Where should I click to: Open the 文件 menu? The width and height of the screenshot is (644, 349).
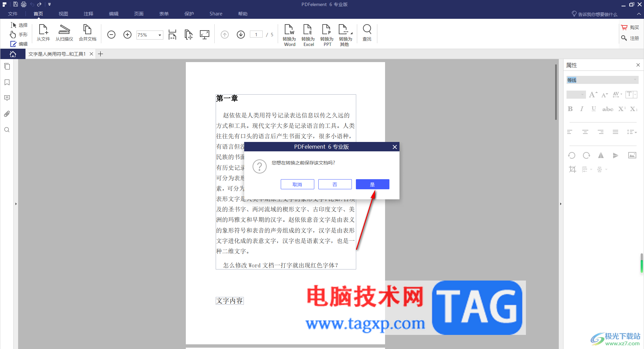pos(13,14)
